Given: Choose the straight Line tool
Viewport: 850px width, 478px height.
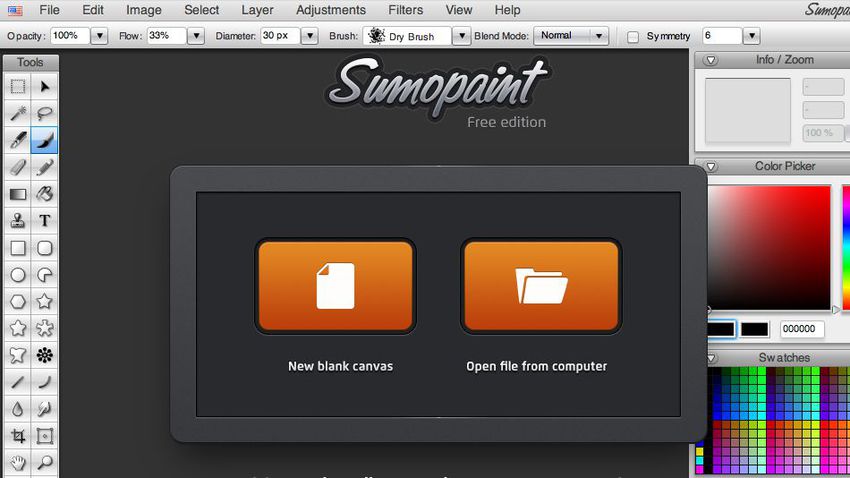Looking at the screenshot, I should pos(18,382).
